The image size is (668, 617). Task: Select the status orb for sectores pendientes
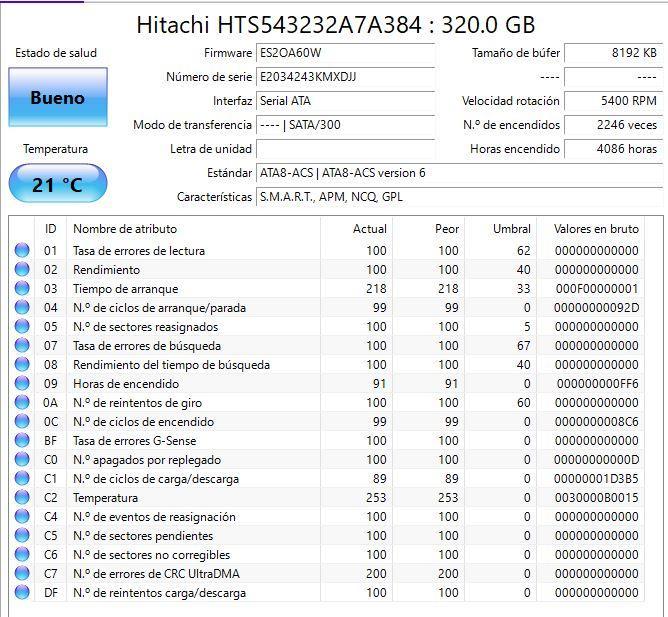(x=22, y=536)
